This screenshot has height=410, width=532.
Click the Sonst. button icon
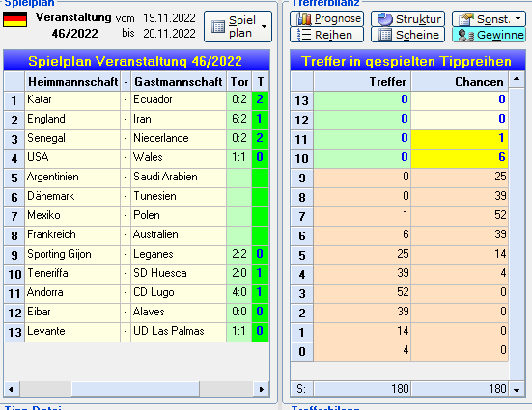pyautogui.click(x=466, y=19)
